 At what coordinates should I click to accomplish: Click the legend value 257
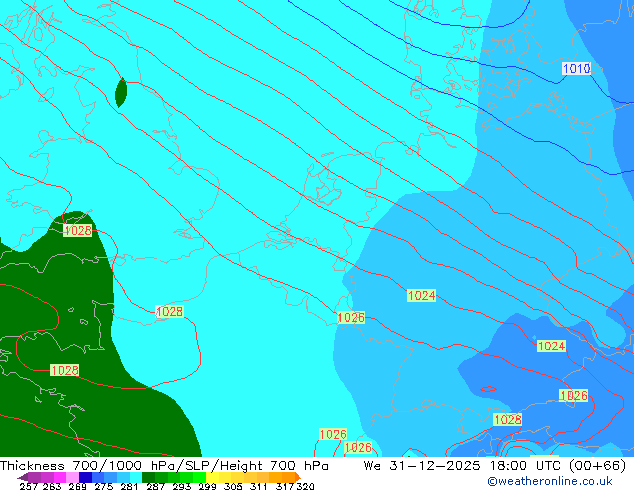point(29,486)
